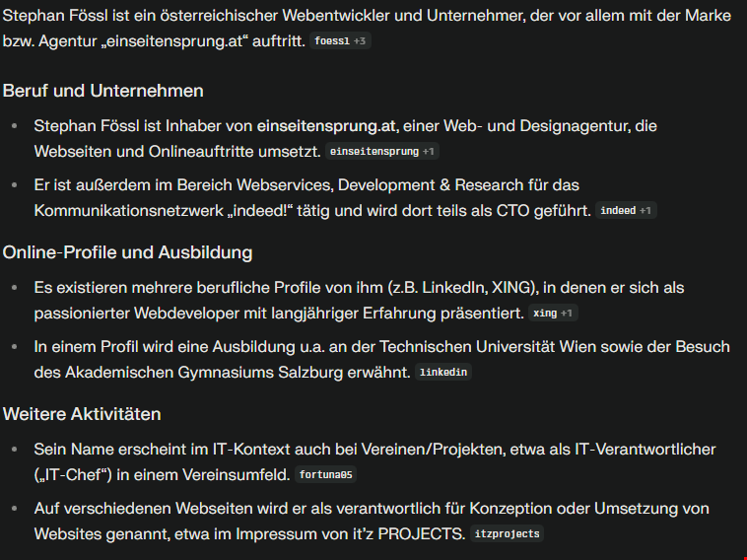This screenshot has width=747, height=560.
Task: Click the "Beruf und Unternehmen" heading
Action: [103, 91]
